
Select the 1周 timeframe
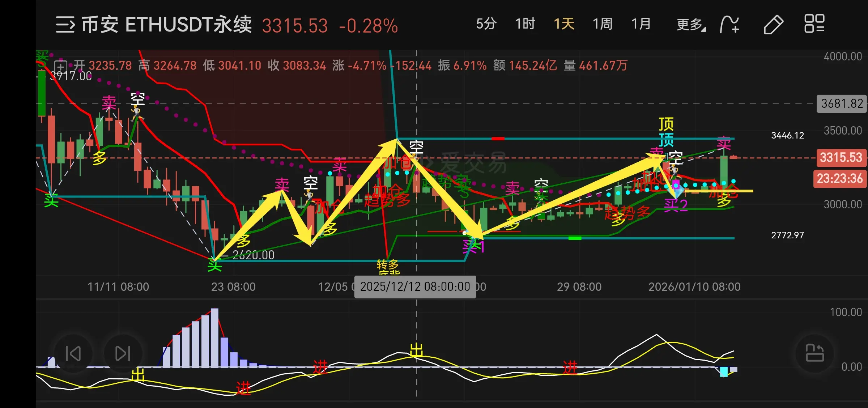(x=602, y=24)
